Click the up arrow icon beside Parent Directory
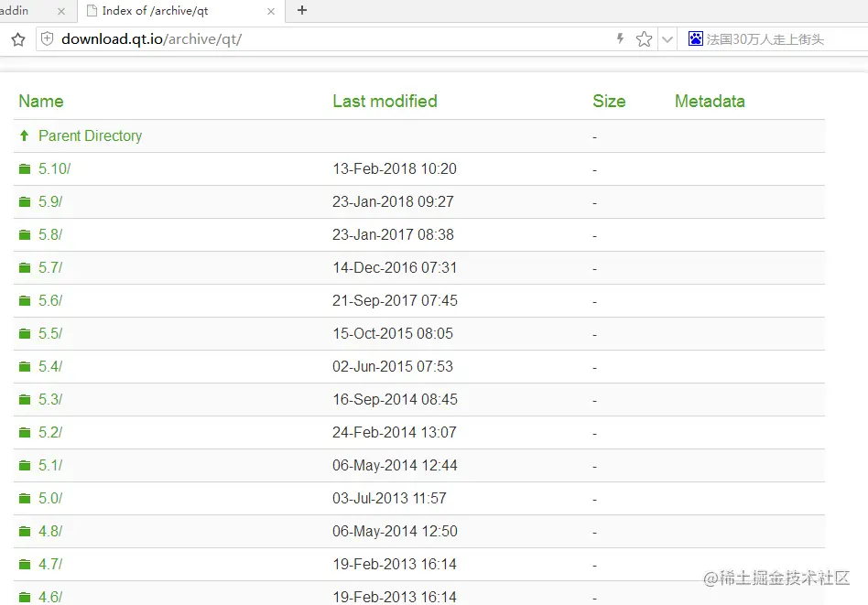 tap(24, 135)
